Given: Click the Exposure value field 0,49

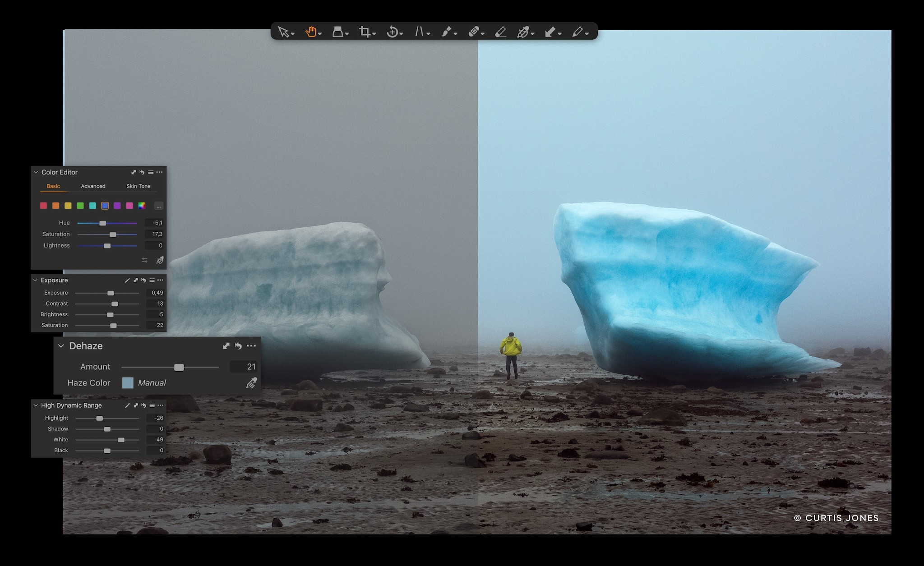Looking at the screenshot, I should 155,293.
